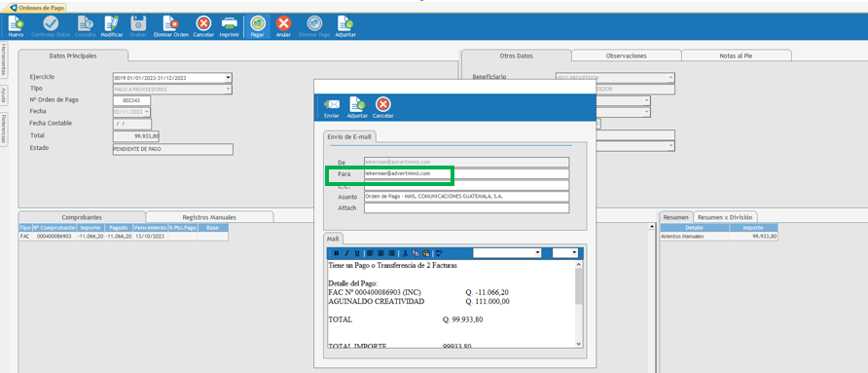Click comprobante cell 000400086903
868x373 pixels.
point(54,236)
